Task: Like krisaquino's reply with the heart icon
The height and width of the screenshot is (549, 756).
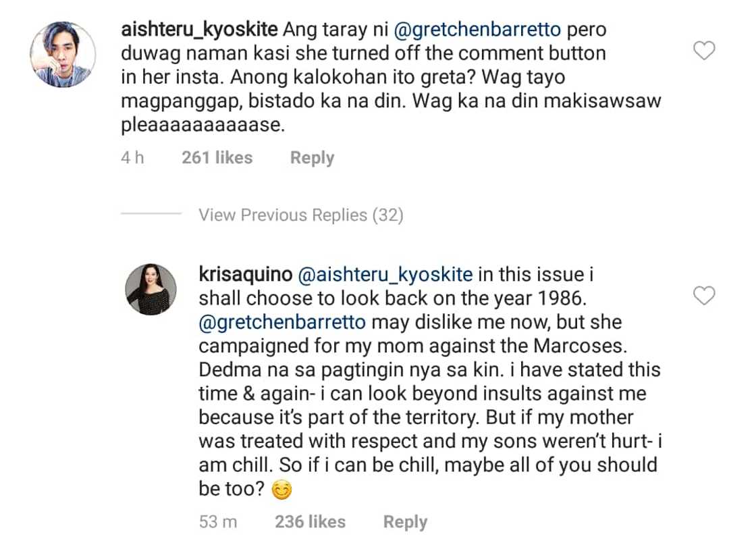Action: (x=704, y=296)
